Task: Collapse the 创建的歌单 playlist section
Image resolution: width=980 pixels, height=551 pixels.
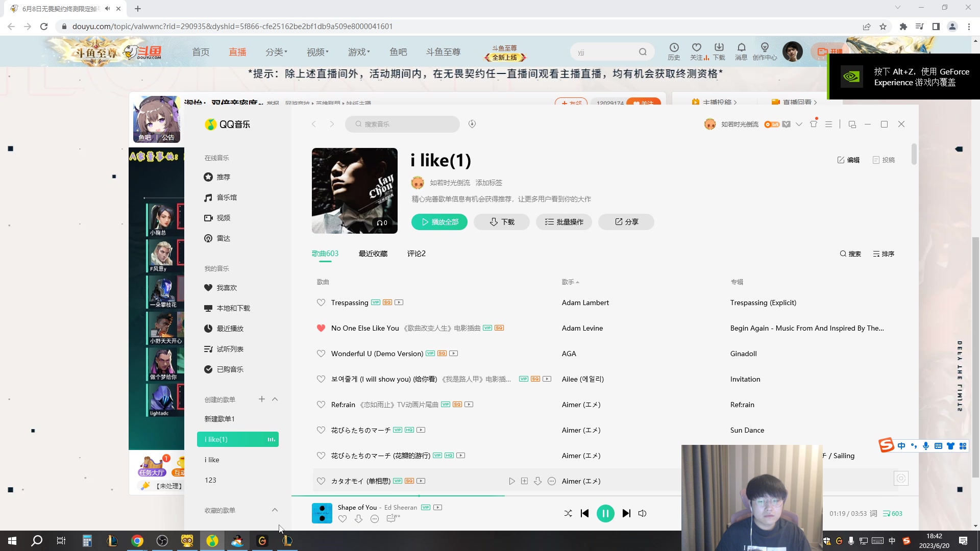Action: [275, 399]
